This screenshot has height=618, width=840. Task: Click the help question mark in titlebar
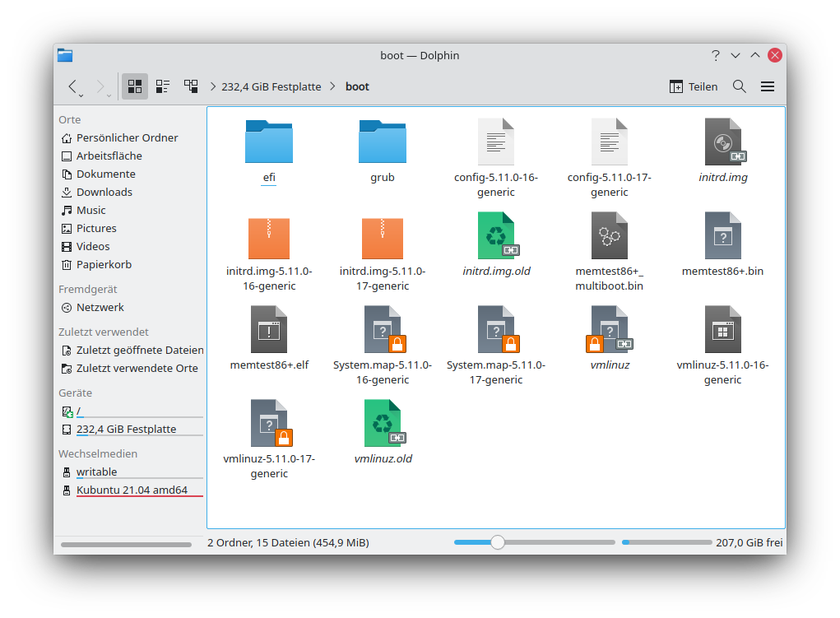click(716, 55)
